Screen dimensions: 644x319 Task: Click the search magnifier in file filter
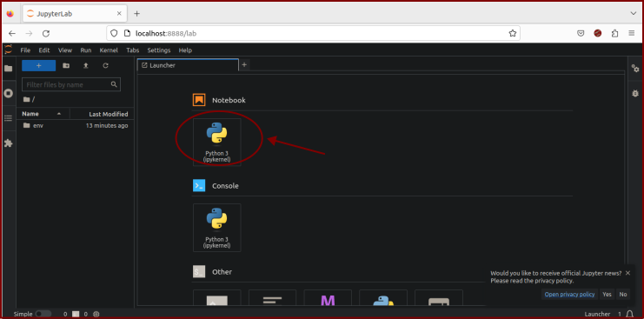(114, 84)
